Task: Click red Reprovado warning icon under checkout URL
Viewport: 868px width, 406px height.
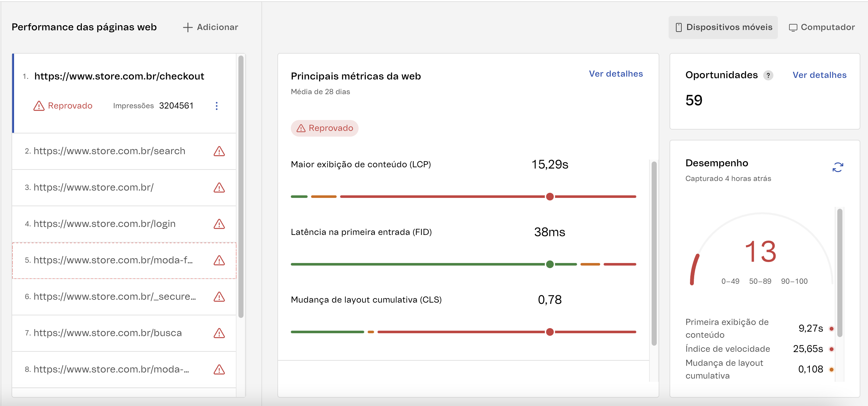Action: point(39,106)
